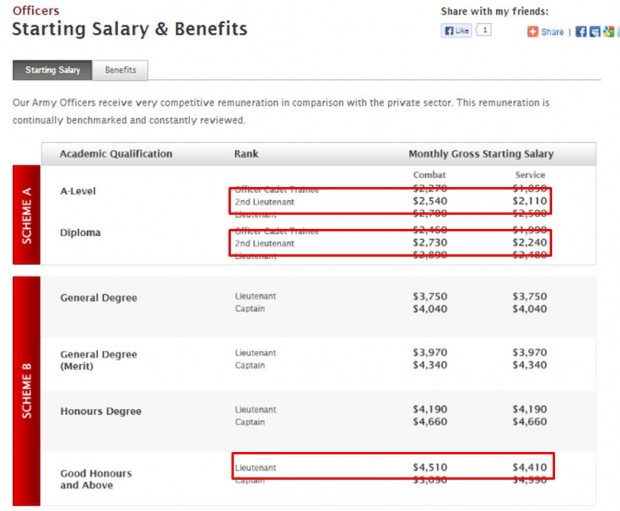The width and height of the screenshot is (620, 511).
Task: Click the Academic Qualification column header
Action: point(116,154)
